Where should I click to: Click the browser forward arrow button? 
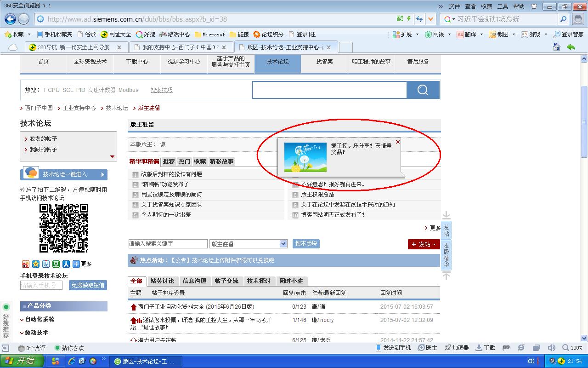pyautogui.click(x=23, y=19)
